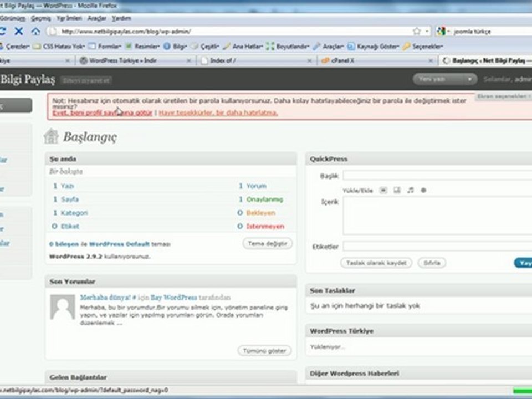Click the Başlangıç house icon
Image resolution: width=532 pixels, height=399 pixels.
(51, 136)
